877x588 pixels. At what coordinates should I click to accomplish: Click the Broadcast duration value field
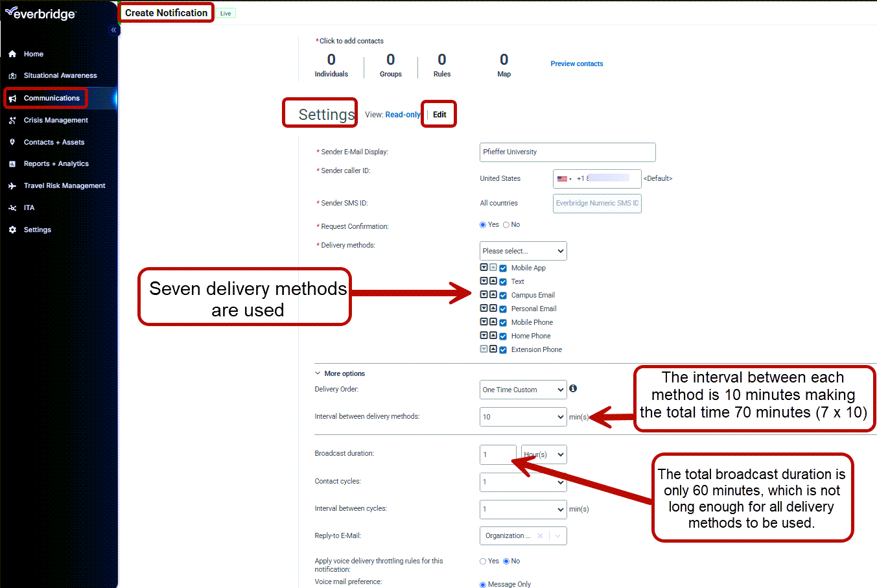click(498, 454)
